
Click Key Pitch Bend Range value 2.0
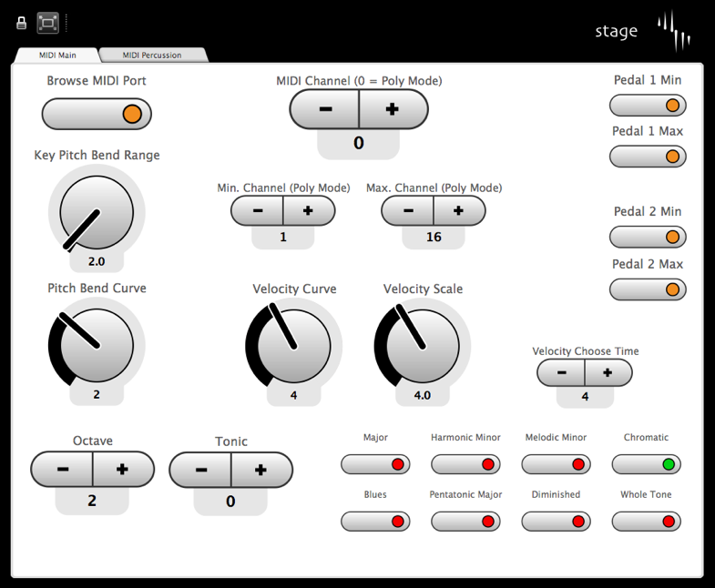97,261
